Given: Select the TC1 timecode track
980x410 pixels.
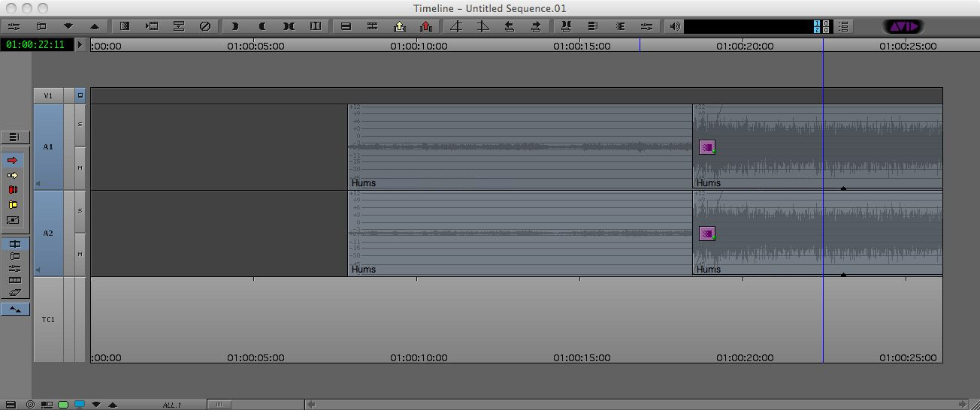Looking at the screenshot, I should coord(48,319).
